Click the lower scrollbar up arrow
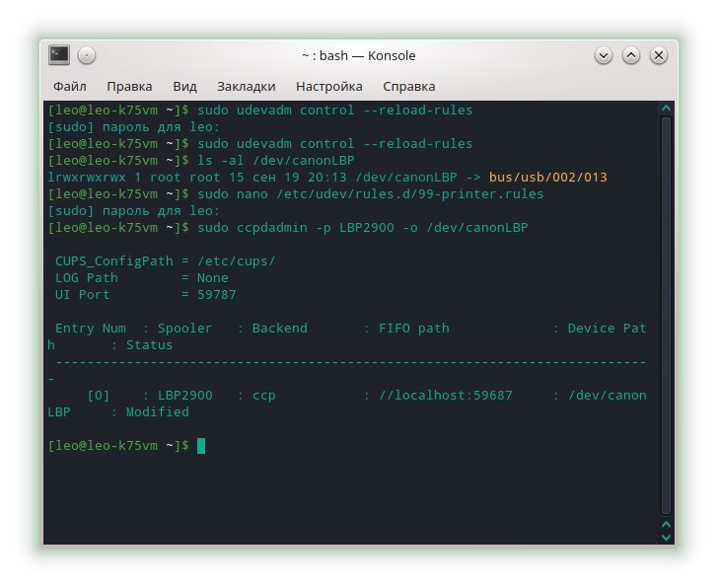The height and width of the screenshot is (588, 718). pyautogui.click(x=667, y=524)
